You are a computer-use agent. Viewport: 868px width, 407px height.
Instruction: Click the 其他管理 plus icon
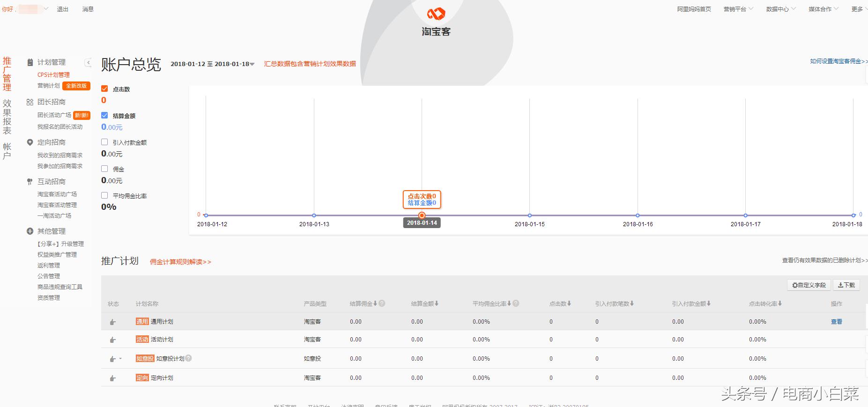coord(30,231)
